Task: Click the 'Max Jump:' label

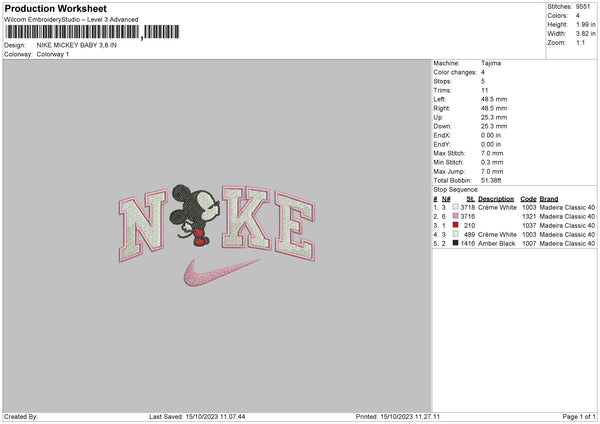Action: click(449, 171)
